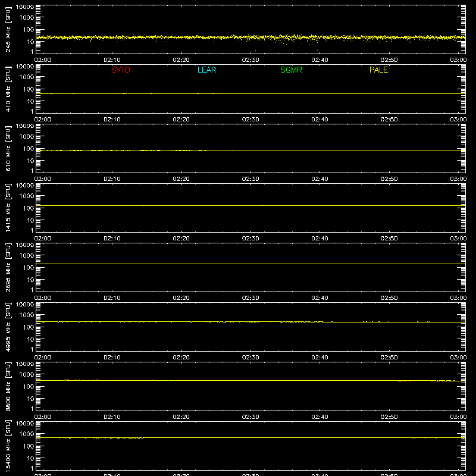Select the 410 MHz [SFU] axis title
Viewport: 476px width, 476px height.
point(8,89)
